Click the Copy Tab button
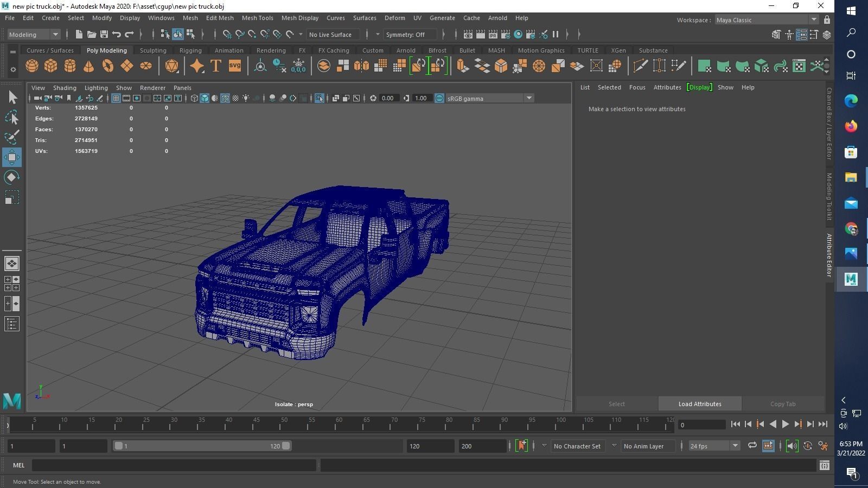 click(x=783, y=404)
